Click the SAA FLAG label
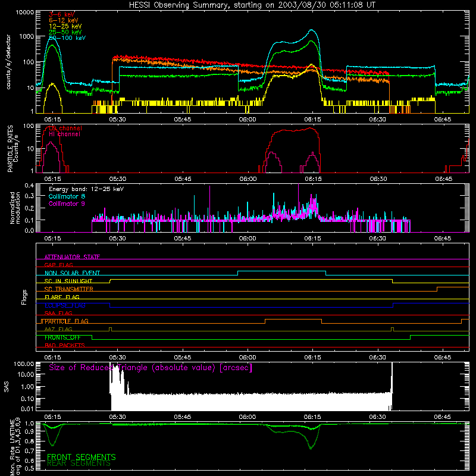 [58, 313]
